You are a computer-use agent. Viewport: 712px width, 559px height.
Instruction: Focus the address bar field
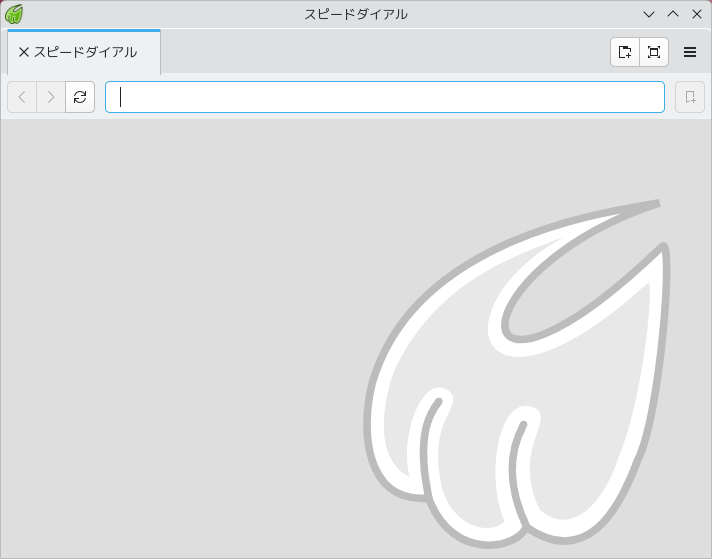tap(385, 97)
